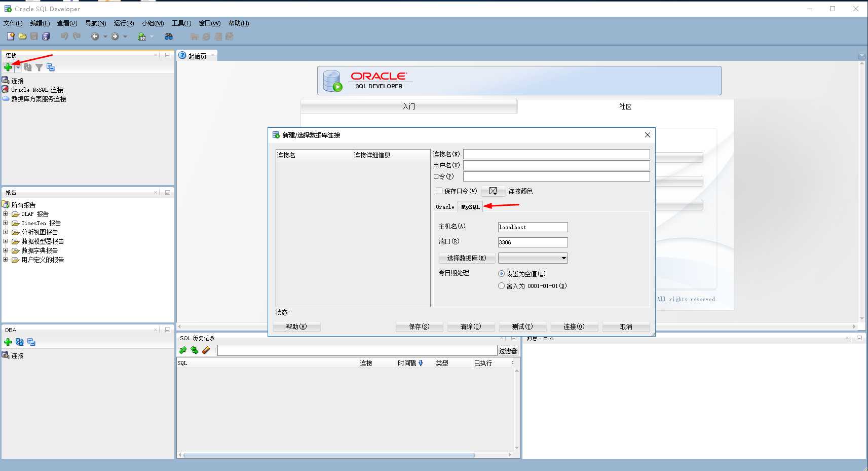Switch to the 社区 Community tab
The height and width of the screenshot is (471, 868).
click(x=625, y=106)
